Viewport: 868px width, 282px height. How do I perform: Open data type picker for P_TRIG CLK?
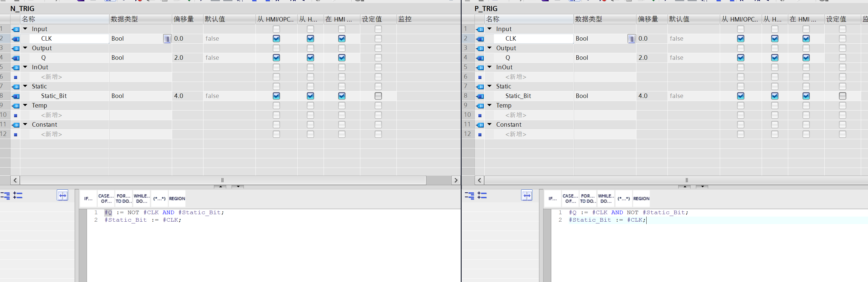(631, 39)
